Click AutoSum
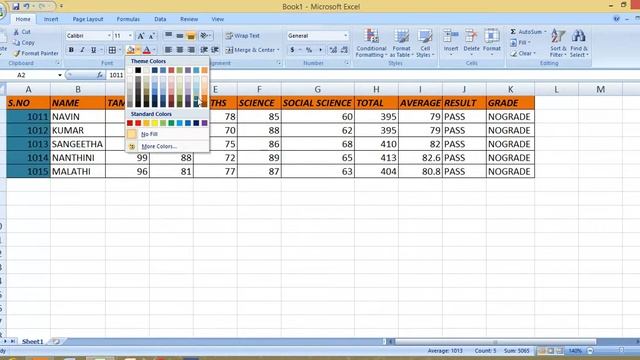640x360 pixels. 527,32
